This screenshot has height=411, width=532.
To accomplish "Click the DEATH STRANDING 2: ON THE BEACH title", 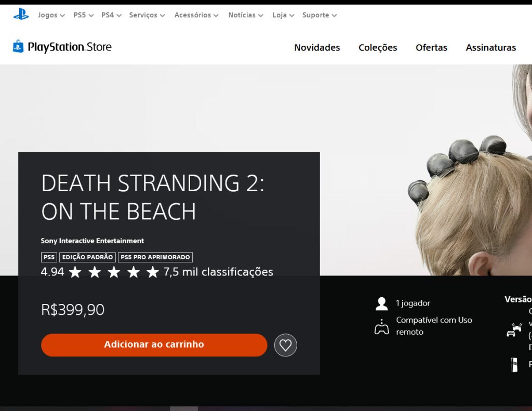I will point(153,197).
